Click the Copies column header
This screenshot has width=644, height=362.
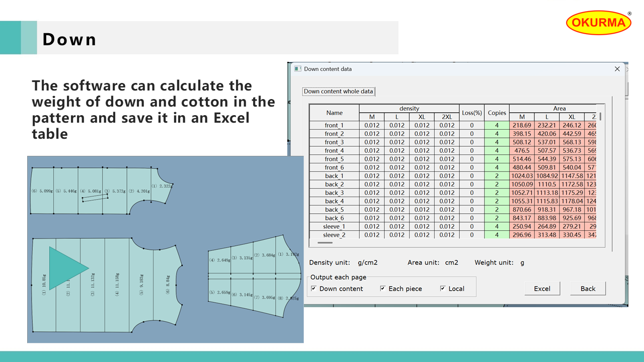(x=497, y=113)
